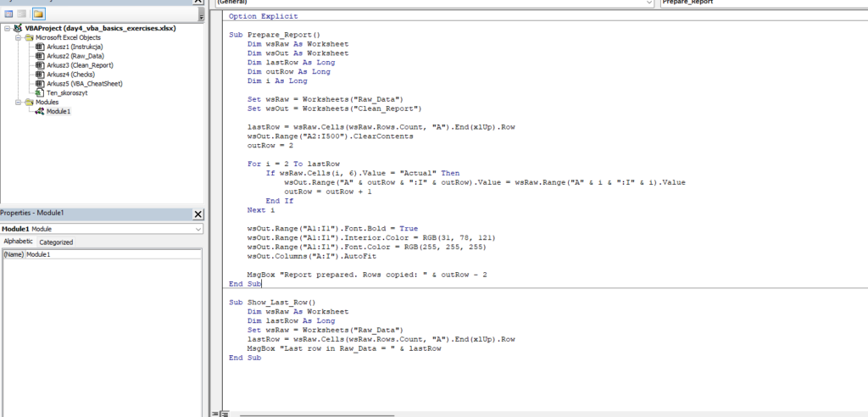Image resolution: width=868 pixels, height=417 pixels.
Task: Collapse the Modules folder node
Action: point(17,102)
